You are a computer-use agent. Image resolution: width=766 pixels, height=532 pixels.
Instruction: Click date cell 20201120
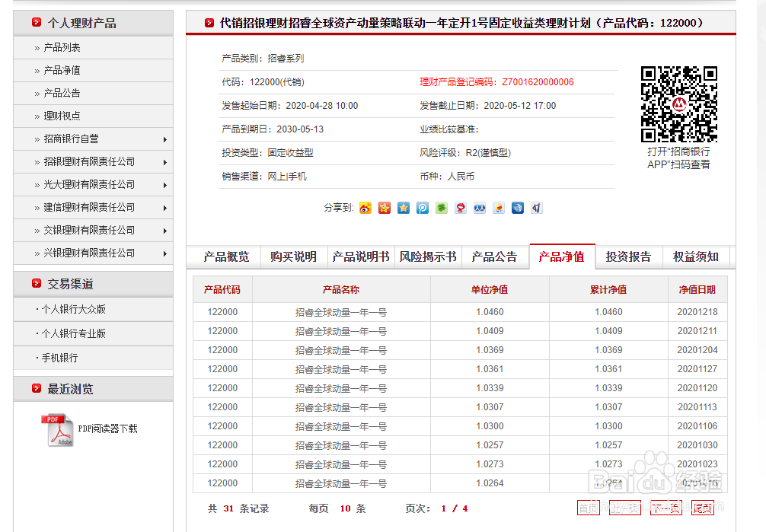pos(697,388)
